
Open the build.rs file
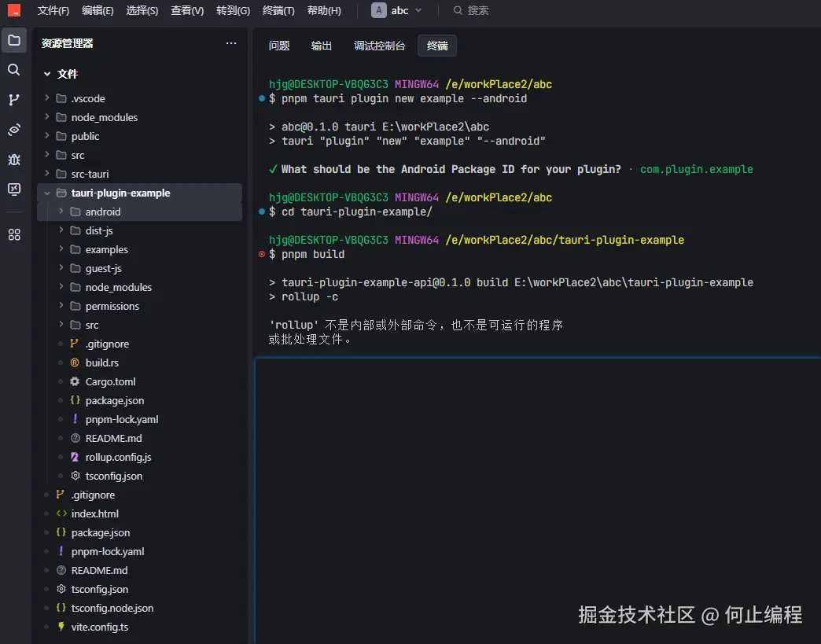139,362
